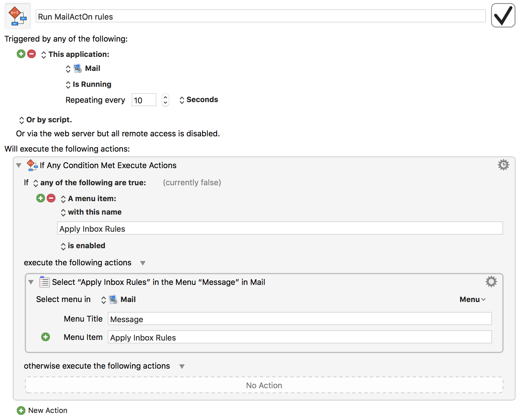Click the No Action placeholder area

coord(264,385)
